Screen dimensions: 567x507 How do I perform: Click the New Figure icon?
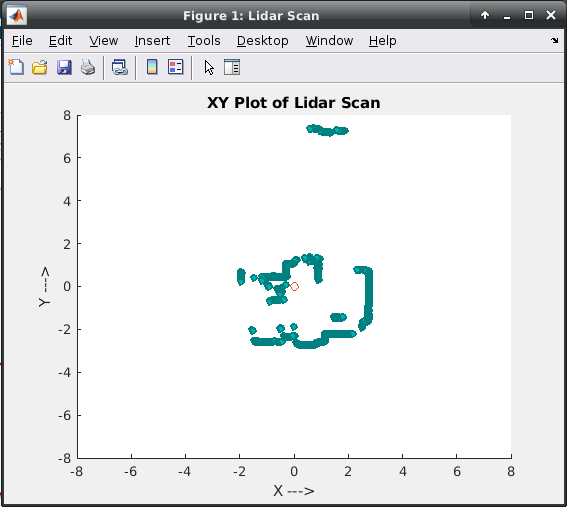[16, 67]
